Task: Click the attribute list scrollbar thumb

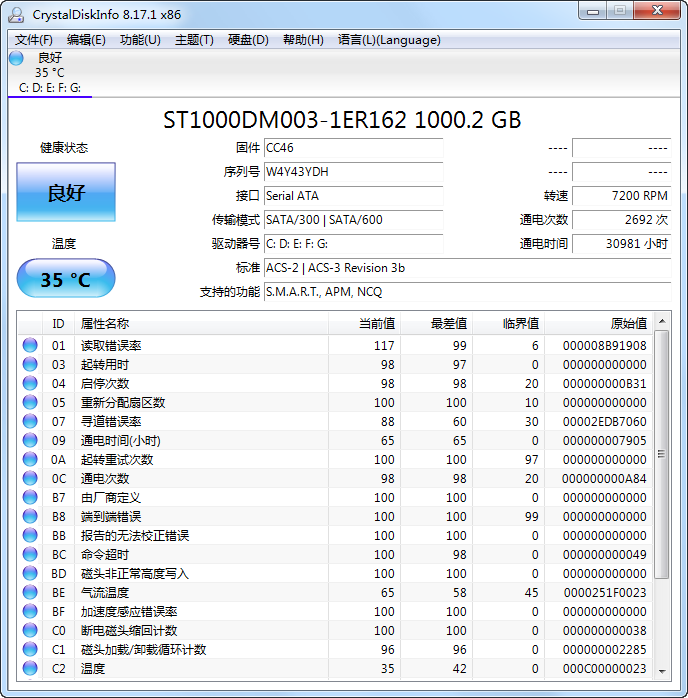Action: 662,454
